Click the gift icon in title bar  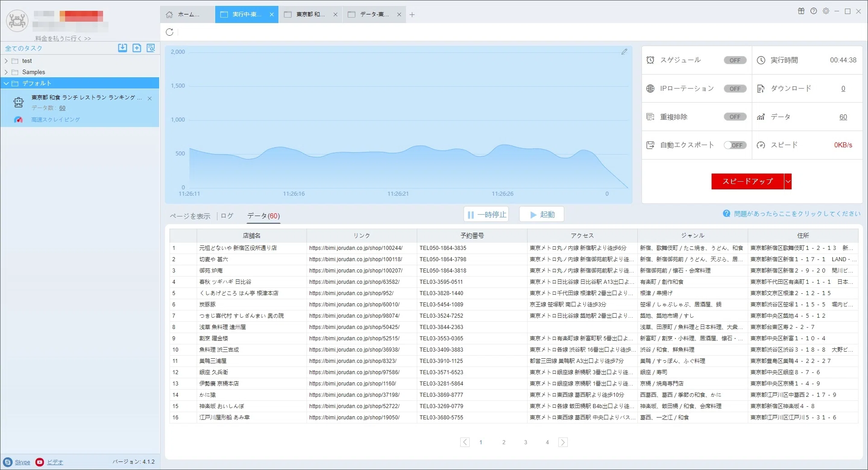[x=801, y=11]
